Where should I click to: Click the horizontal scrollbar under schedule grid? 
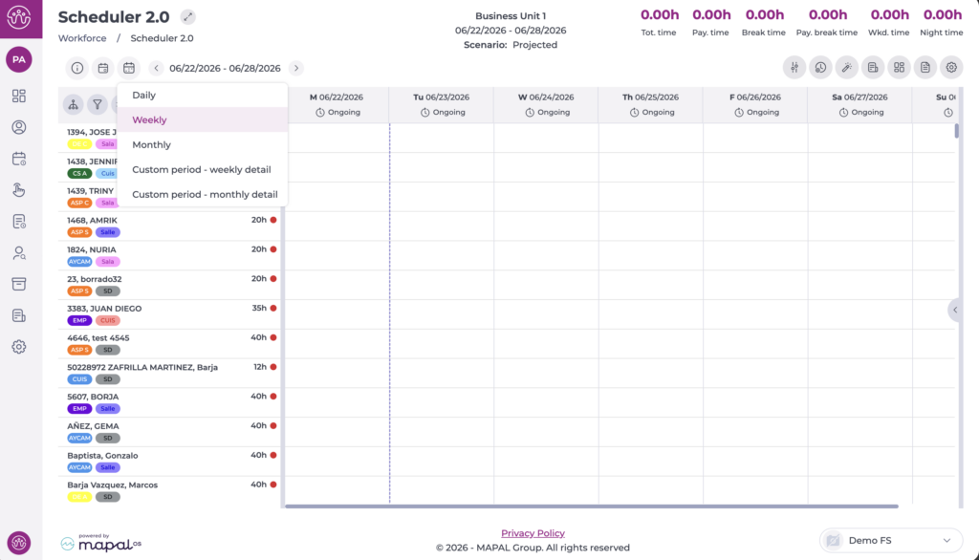click(591, 506)
